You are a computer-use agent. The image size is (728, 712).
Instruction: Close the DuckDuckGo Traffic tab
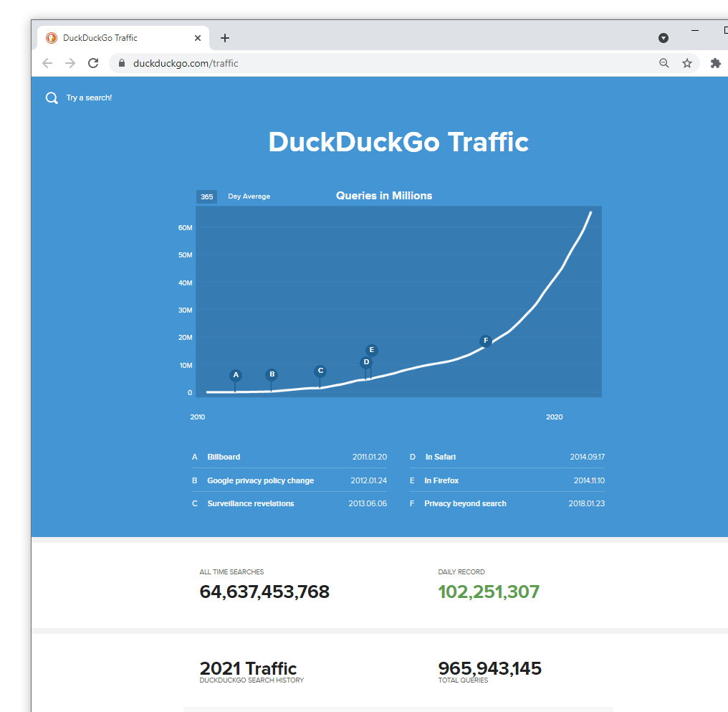(x=198, y=38)
